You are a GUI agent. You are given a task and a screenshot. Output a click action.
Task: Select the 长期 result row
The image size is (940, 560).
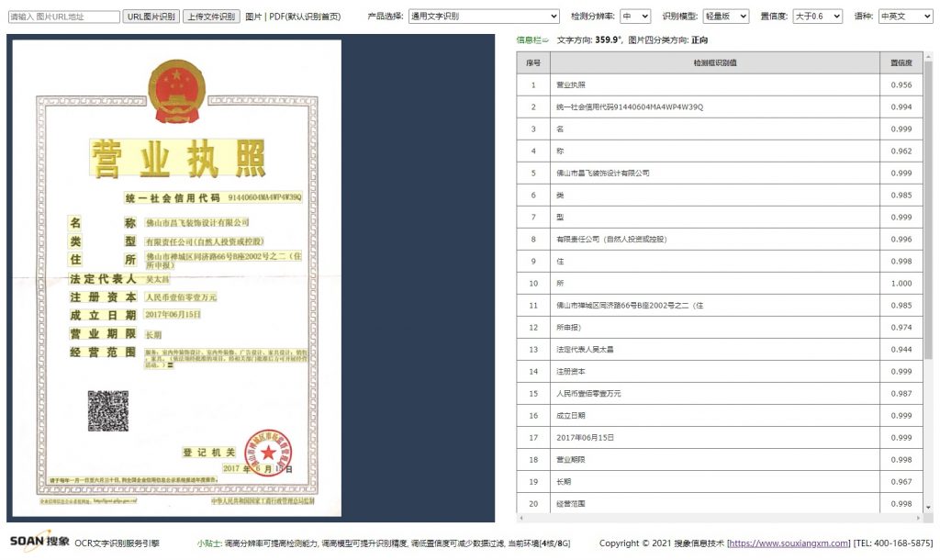click(720, 482)
